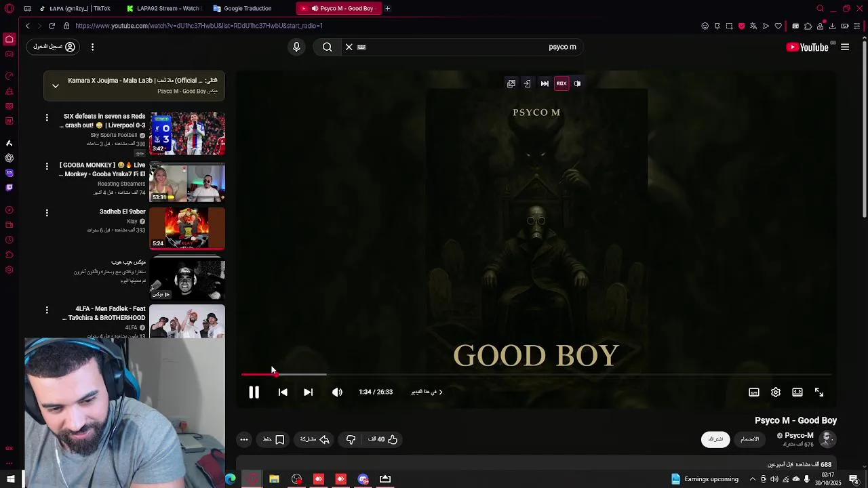
Task: Open the player settings gear
Action: (776, 392)
